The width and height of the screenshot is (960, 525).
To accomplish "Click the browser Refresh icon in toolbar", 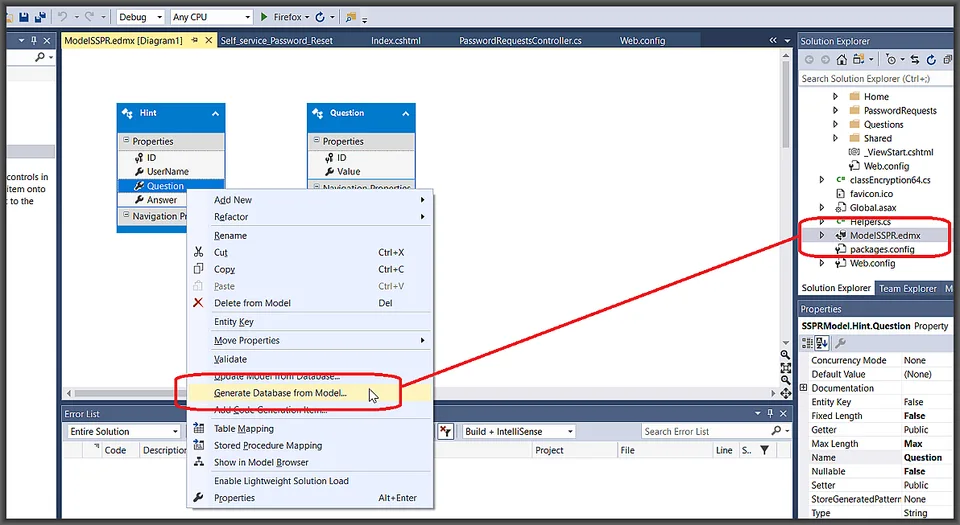I will (x=320, y=17).
